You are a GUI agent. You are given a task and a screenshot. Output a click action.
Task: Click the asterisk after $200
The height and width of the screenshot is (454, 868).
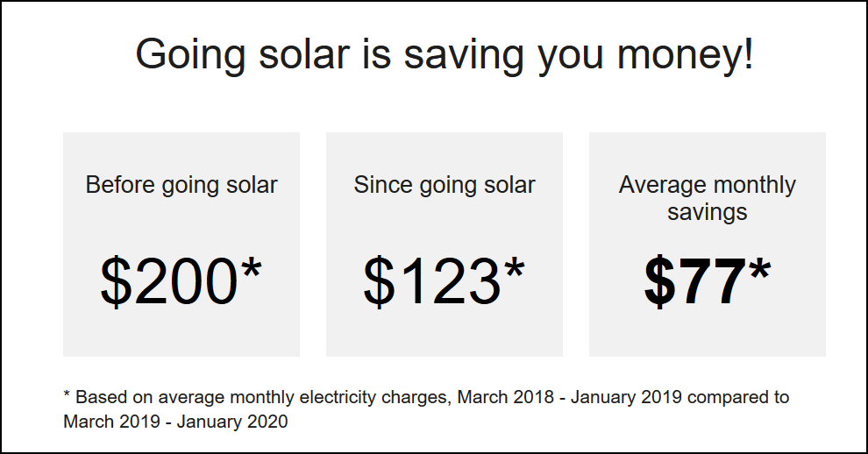(x=252, y=270)
